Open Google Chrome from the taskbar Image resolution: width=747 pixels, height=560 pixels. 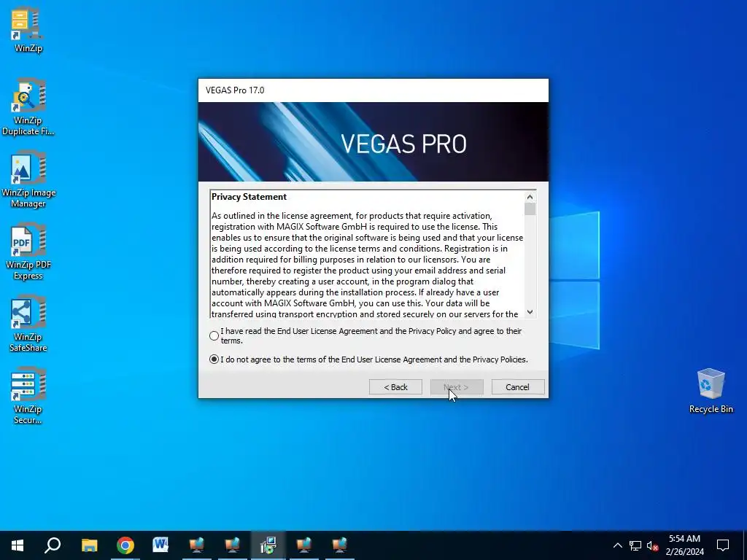(125, 545)
